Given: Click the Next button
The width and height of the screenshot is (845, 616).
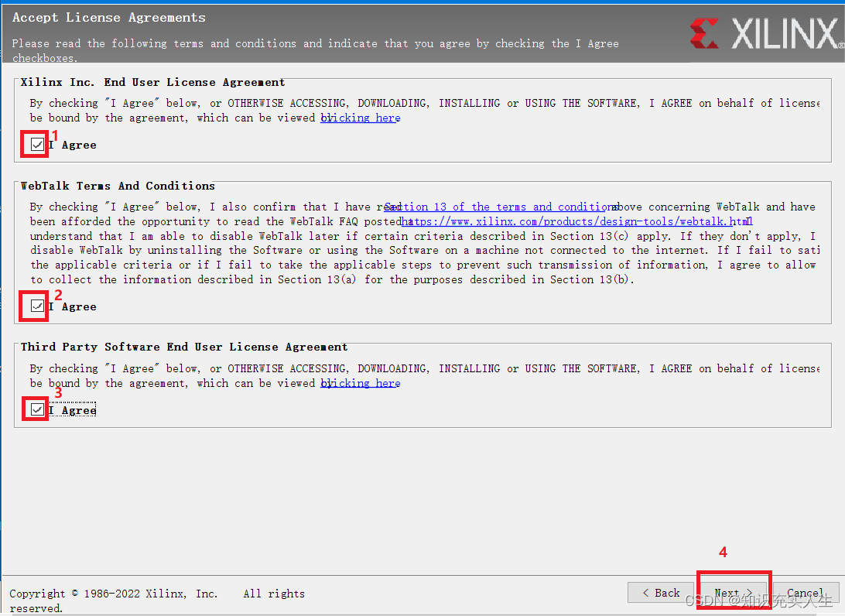Looking at the screenshot, I should point(733,593).
